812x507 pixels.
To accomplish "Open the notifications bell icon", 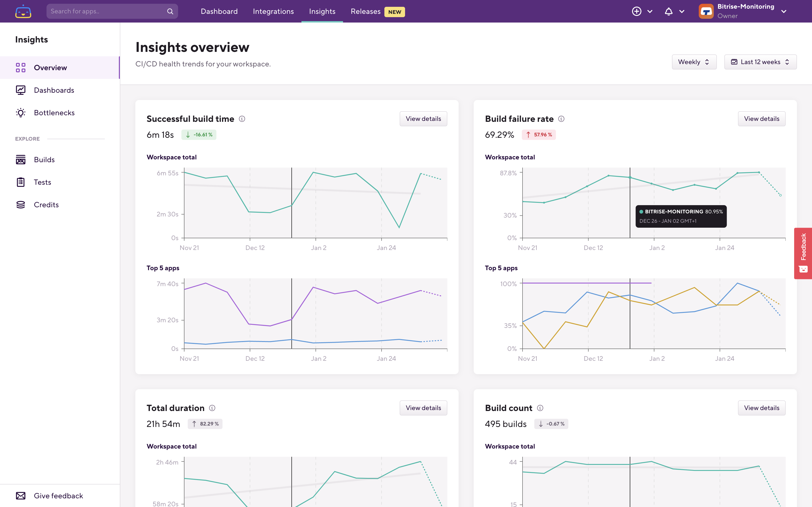I will coord(668,12).
